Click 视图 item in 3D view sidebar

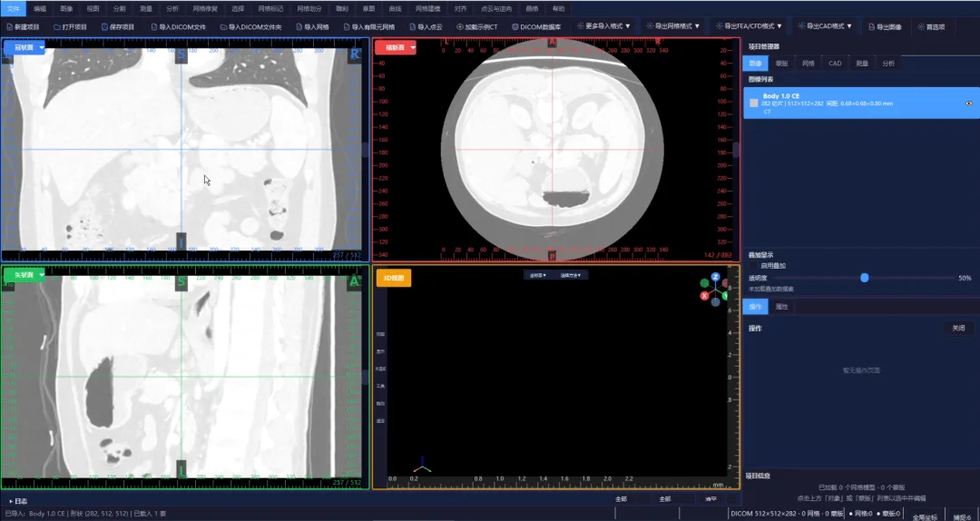(x=380, y=335)
